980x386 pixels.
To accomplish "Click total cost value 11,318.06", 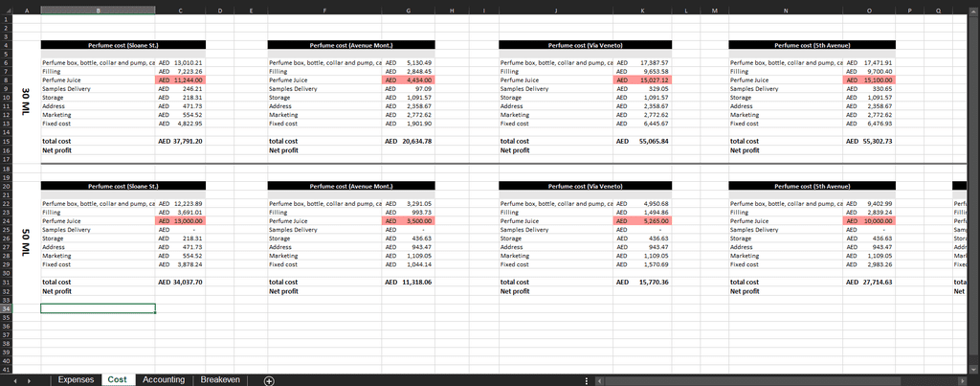I will click(x=408, y=283).
